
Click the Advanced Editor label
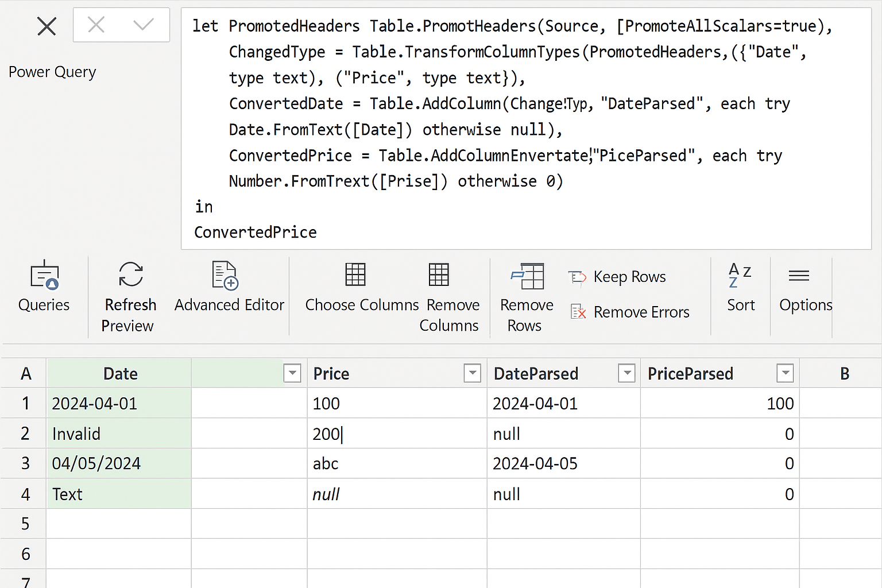tap(229, 305)
